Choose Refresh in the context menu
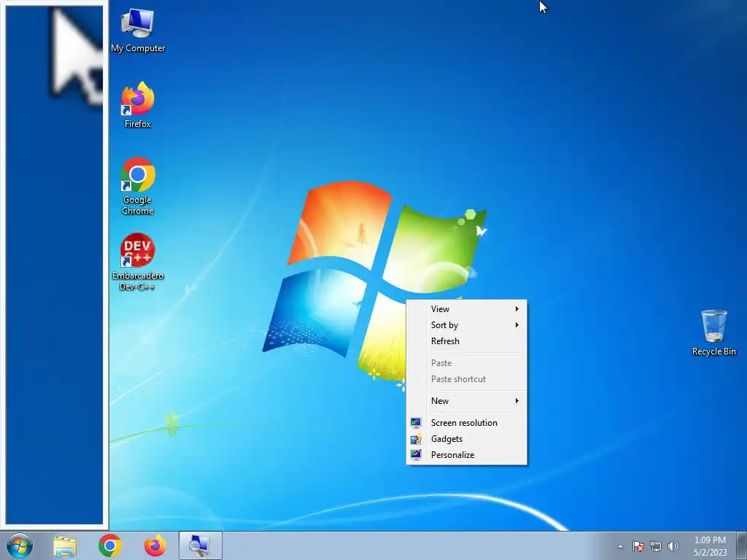747x560 pixels. click(x=466, y=341)
